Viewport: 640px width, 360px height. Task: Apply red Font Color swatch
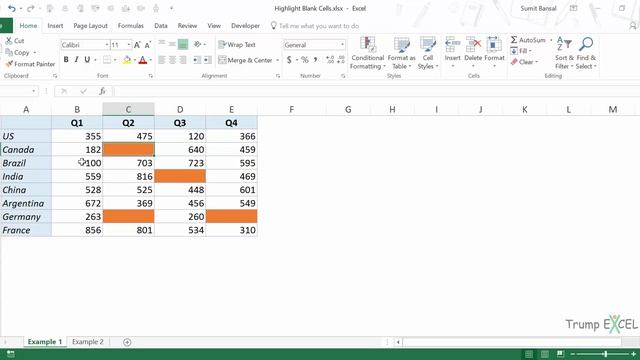[x=142, y=60]
